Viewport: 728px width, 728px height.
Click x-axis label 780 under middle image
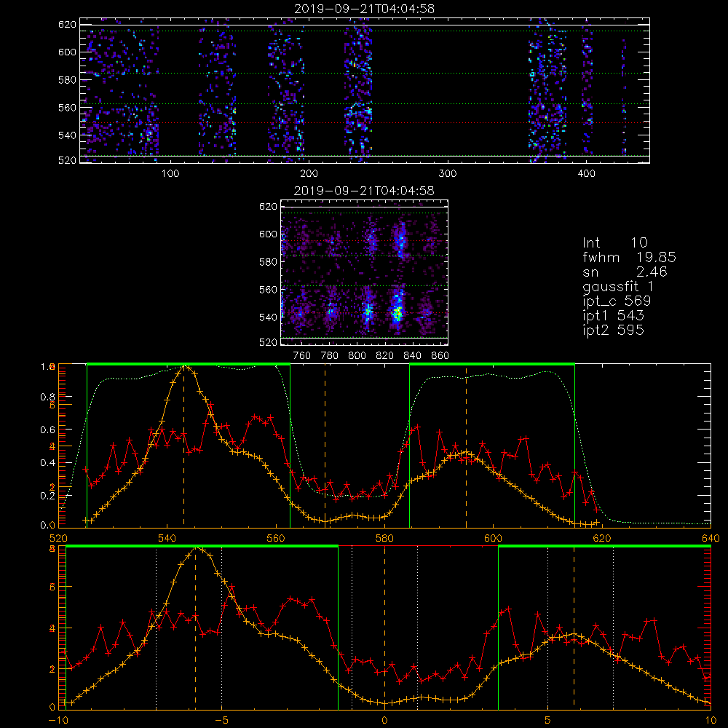coord(330,356)
